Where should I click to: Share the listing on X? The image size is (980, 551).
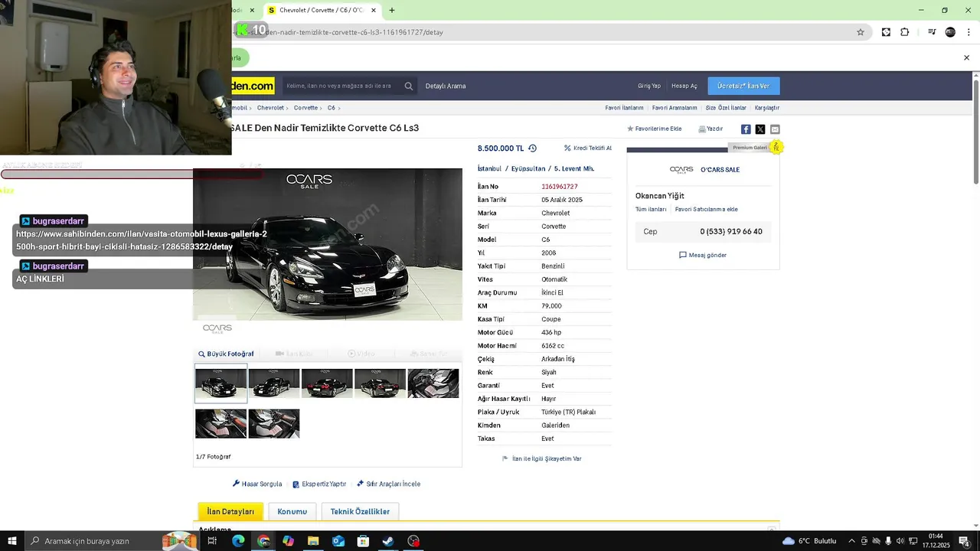click(x=760, y=129)
